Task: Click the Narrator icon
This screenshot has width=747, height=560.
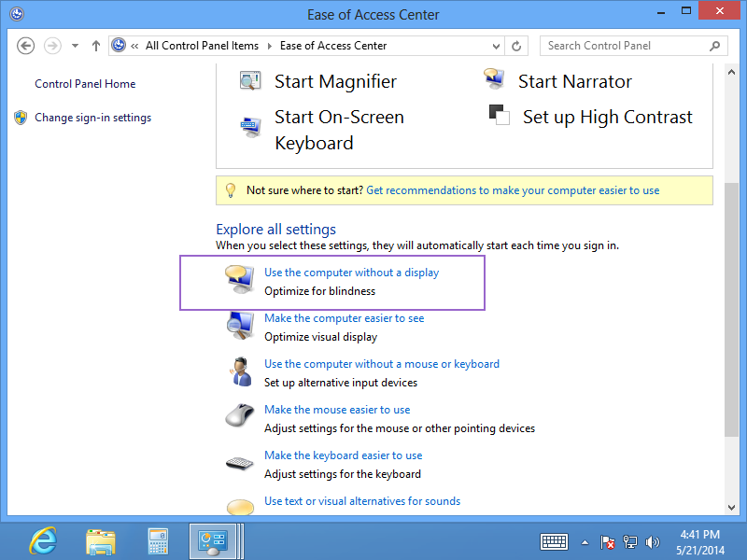Action: (494, 79)
